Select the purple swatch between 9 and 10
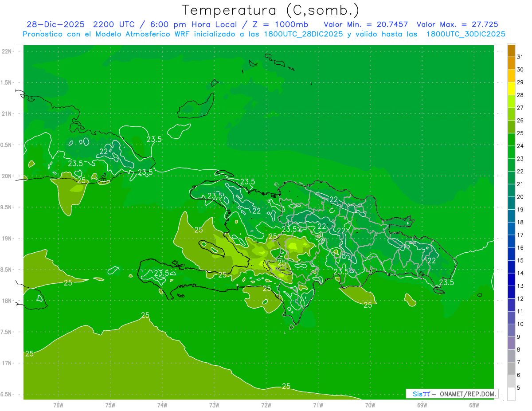Screen dimensions: 532x411 pyautogui.click(x=511, y=331)
